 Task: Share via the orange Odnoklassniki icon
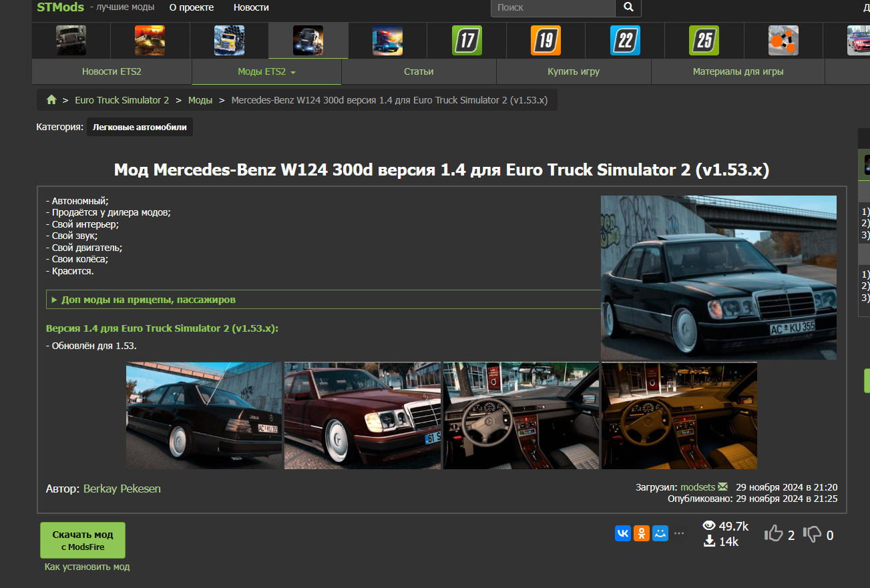642,533
